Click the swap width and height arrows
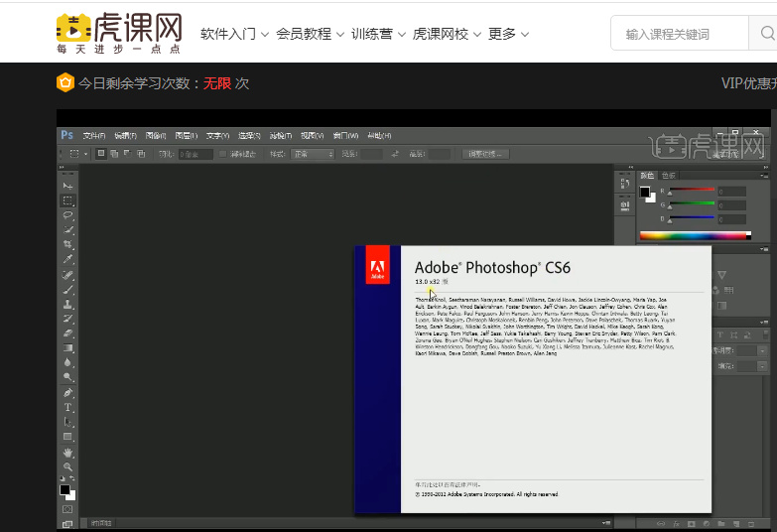 click(x=395, y=154)
